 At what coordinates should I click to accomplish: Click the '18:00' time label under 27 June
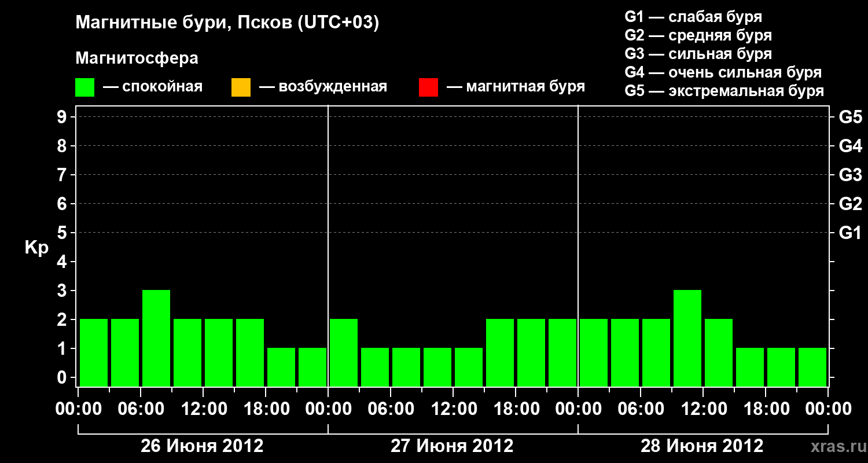pyautogui.click(x=516, y=410)
